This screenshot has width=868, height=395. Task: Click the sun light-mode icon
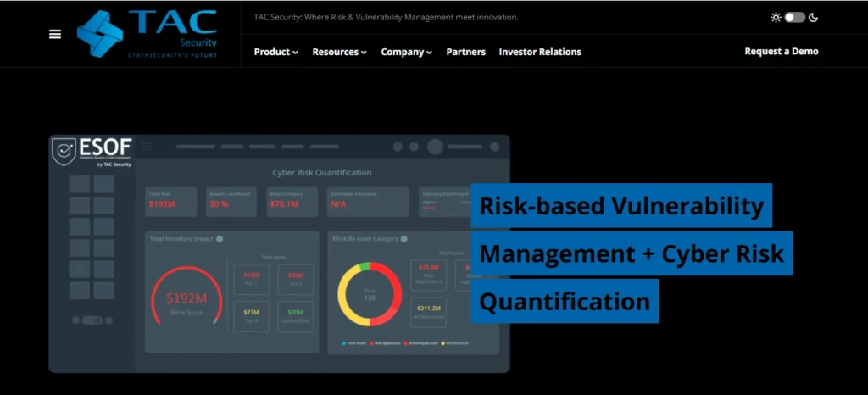tap(776, 18)
